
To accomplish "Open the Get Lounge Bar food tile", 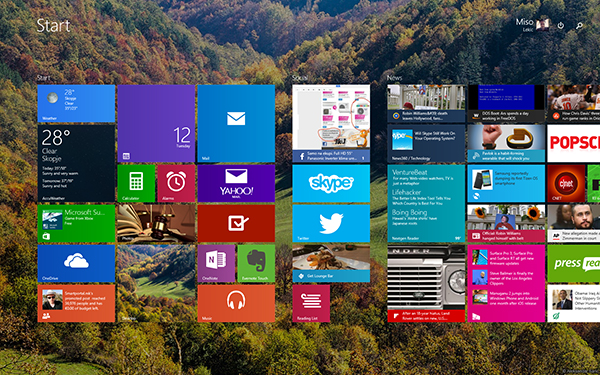I will pos(331,263).
